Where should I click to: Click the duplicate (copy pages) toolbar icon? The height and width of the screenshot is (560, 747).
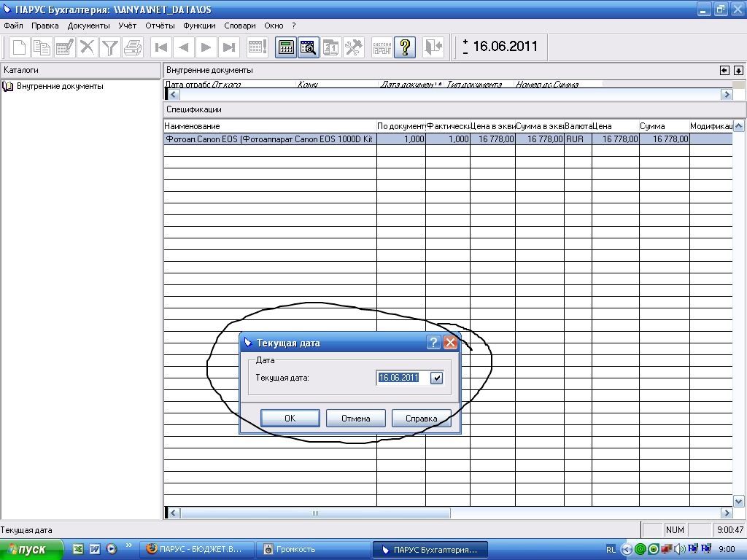42,47
